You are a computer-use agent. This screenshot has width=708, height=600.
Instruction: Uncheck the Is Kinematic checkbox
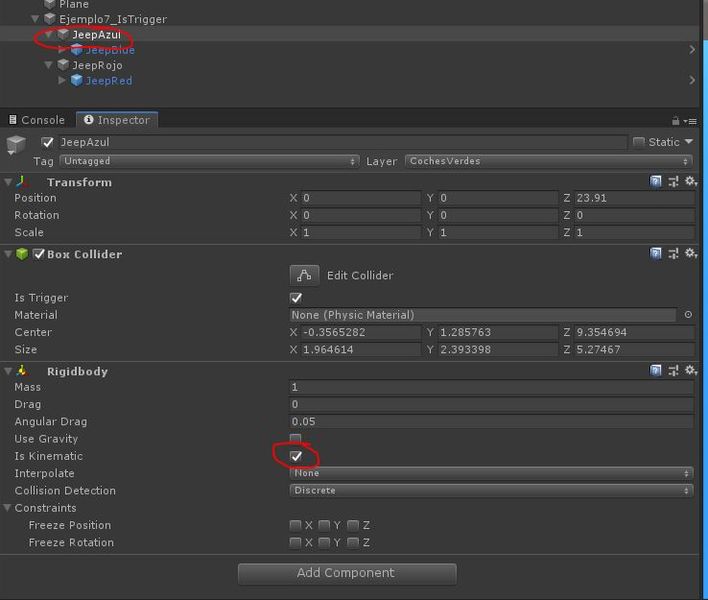coord(296,456)
